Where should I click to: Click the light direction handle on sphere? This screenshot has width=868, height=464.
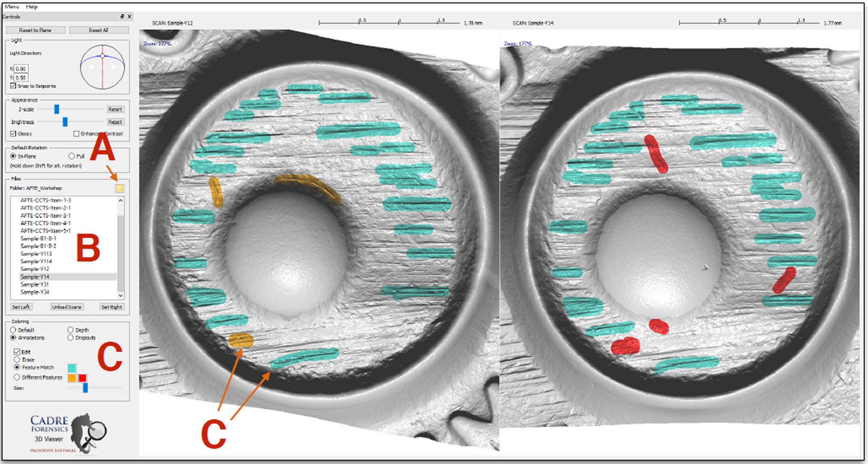point(102,56)
